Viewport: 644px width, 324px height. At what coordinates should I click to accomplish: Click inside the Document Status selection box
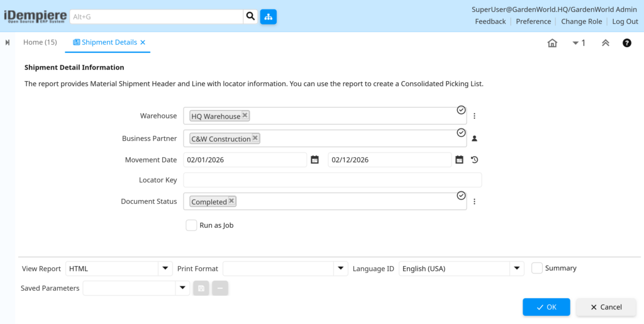coord(325,201)
